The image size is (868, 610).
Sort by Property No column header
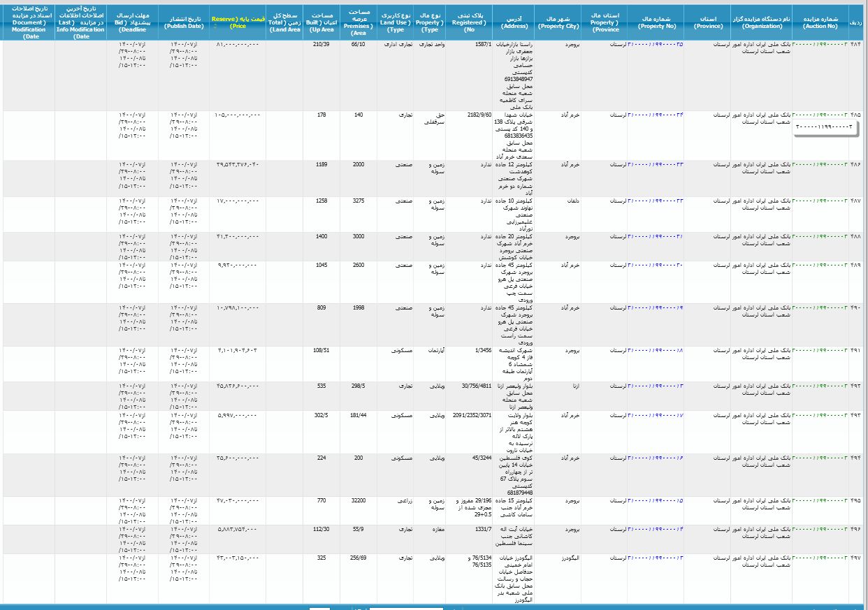point(656,21)
